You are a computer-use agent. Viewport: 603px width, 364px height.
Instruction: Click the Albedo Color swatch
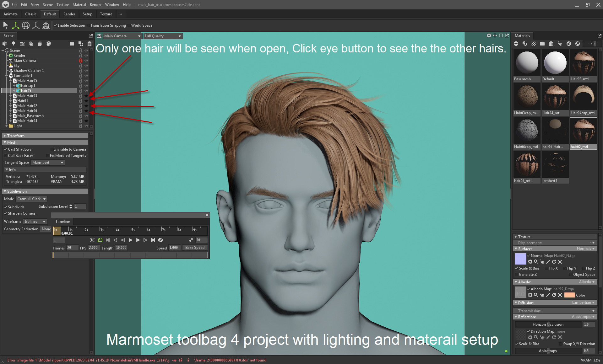pyautogui.click(x=569, y=295)
